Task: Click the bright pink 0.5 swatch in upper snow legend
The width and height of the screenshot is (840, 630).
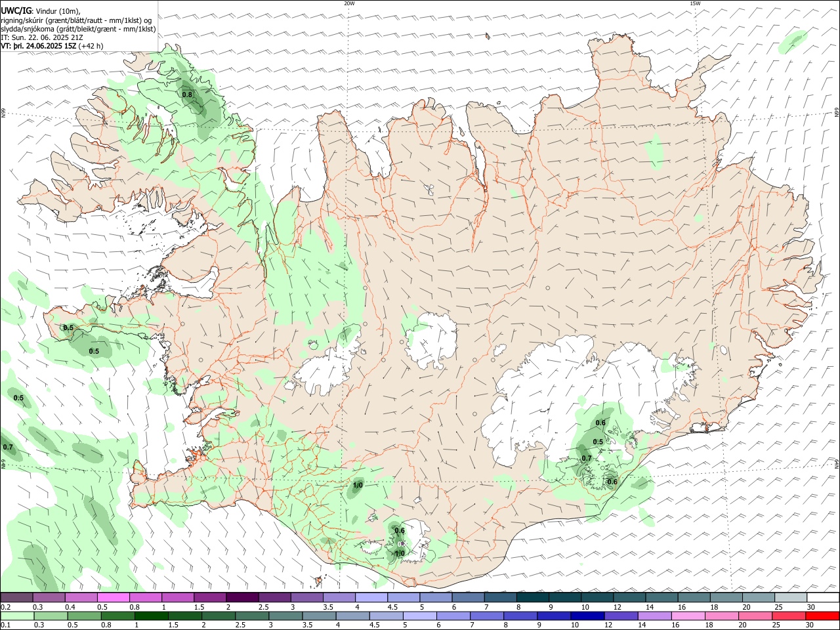Action: coord(113,598)
